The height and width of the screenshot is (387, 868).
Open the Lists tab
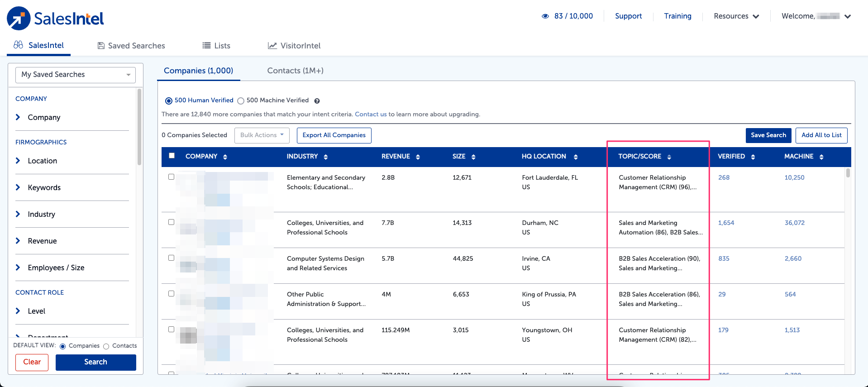(x=216, y=46)
